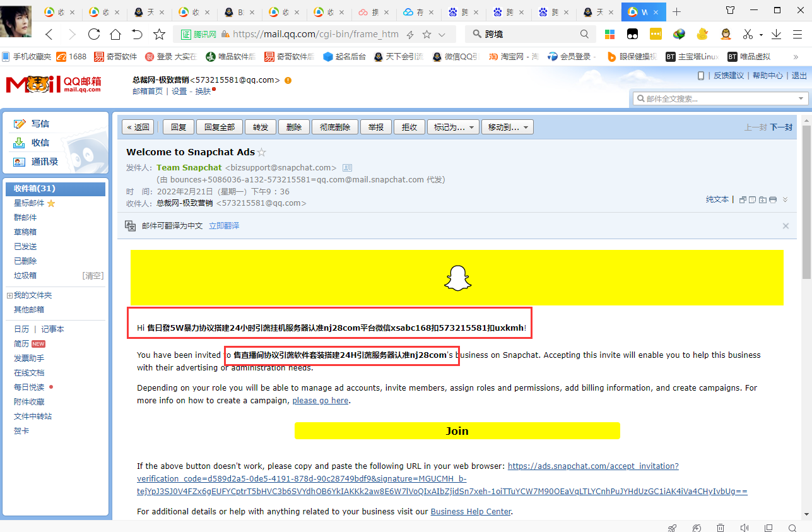Click the 转发 forward button
The width and height of the screenshot is (812, 532).
click(261, 127)
